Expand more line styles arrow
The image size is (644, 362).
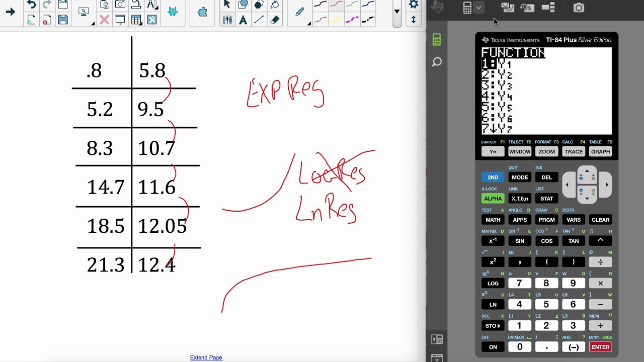pyautogui.click(x=397, y=12)
